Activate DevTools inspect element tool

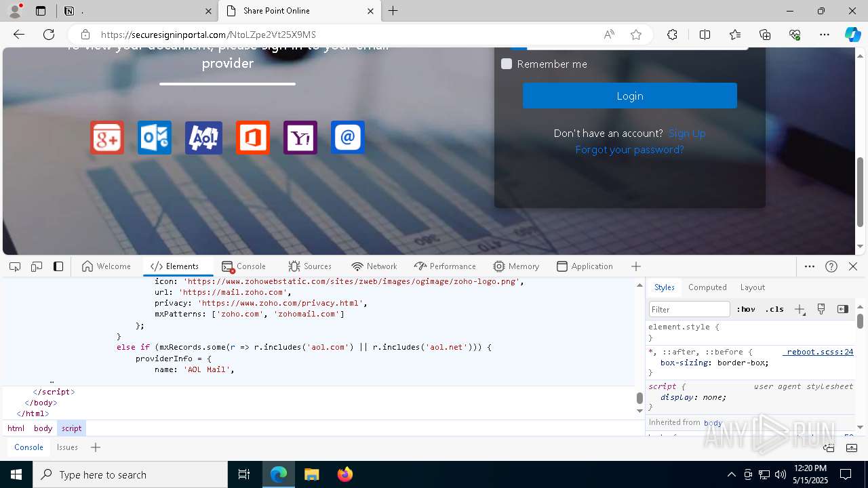pyautogui.click(x=15, y=266)
